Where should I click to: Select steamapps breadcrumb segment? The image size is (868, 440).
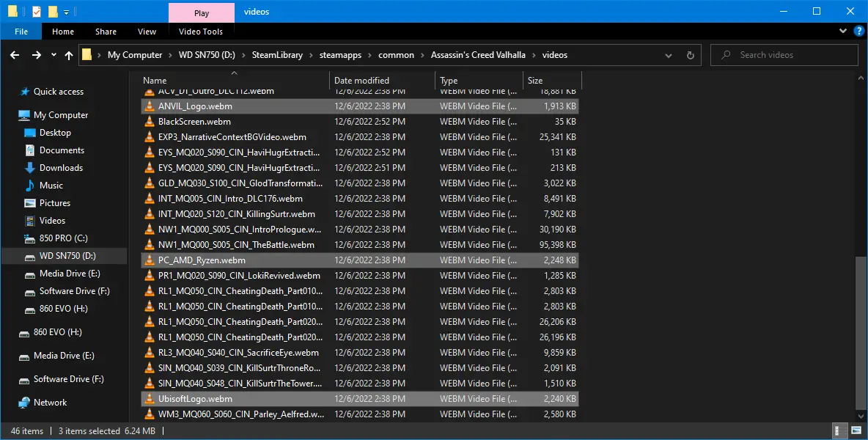coord(340,55)
